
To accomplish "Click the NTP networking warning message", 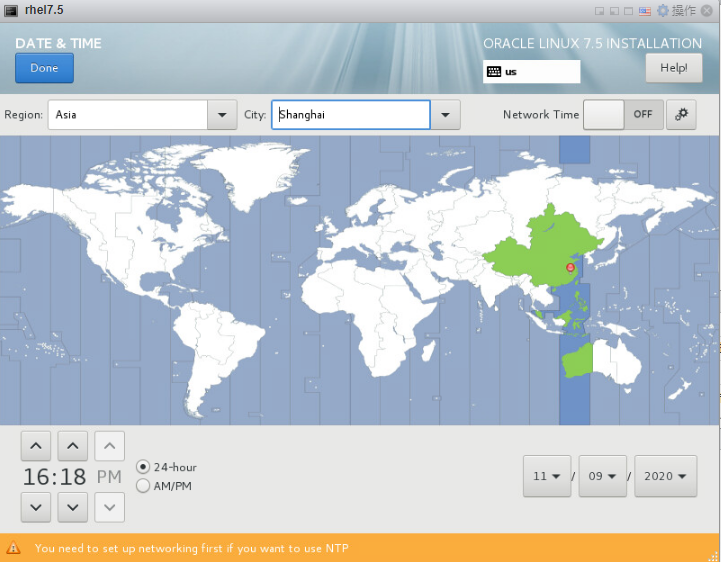I will [x=191, y=548].
